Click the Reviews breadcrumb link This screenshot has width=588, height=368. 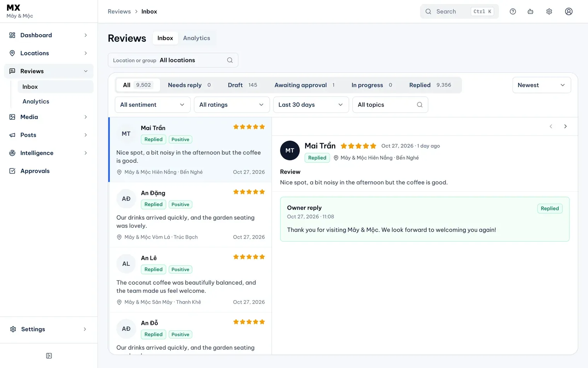[x=119, y=12]
